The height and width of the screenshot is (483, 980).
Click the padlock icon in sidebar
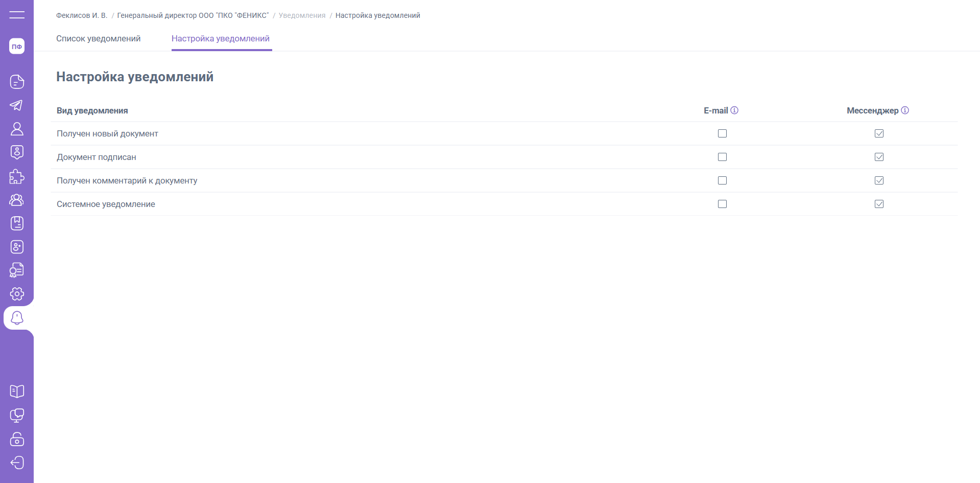[17, 439]
